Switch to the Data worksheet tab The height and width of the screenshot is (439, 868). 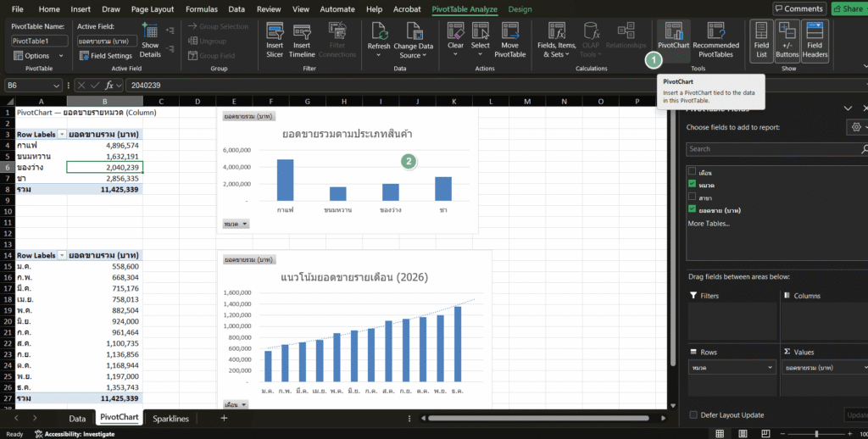coord(77,419)
